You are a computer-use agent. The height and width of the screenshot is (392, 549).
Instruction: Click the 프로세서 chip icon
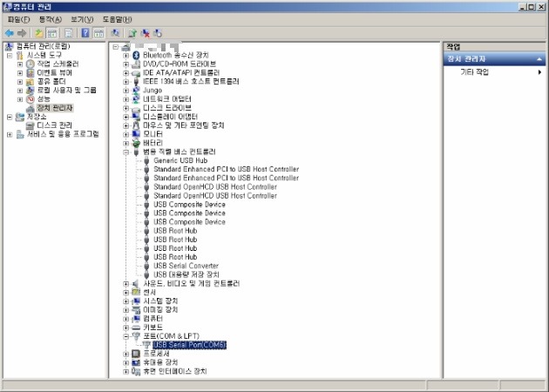(136, 354)
